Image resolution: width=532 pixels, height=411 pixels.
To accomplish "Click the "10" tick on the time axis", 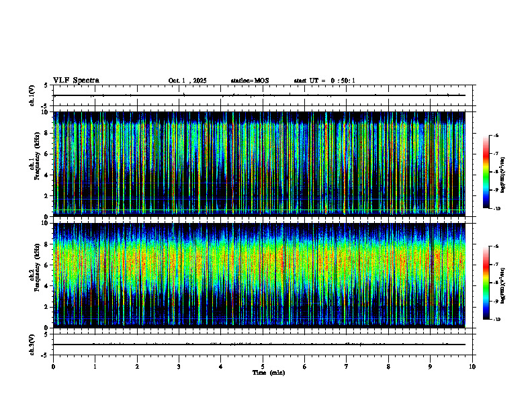I will click(472, 367).
